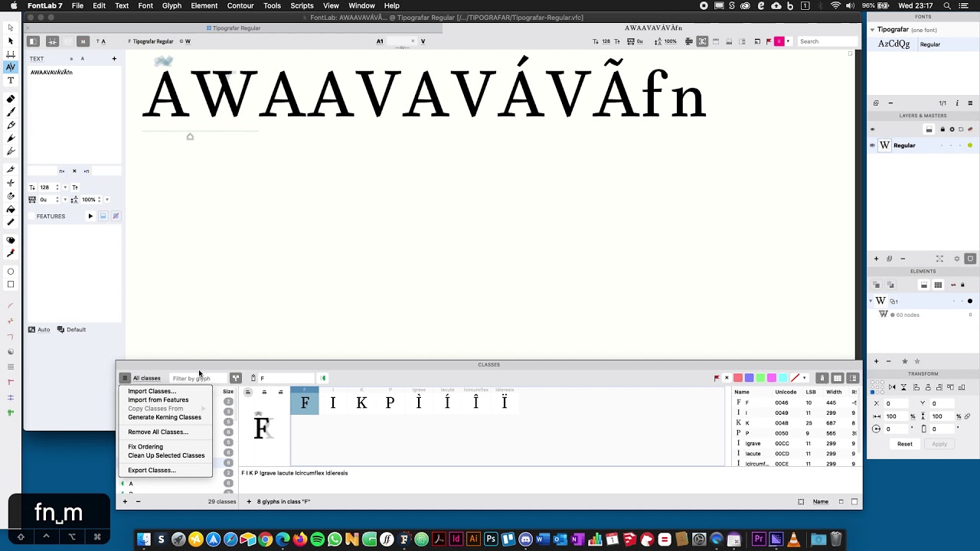Pick the red color flag swatch

pyautogui.click(x=738, y=378)
